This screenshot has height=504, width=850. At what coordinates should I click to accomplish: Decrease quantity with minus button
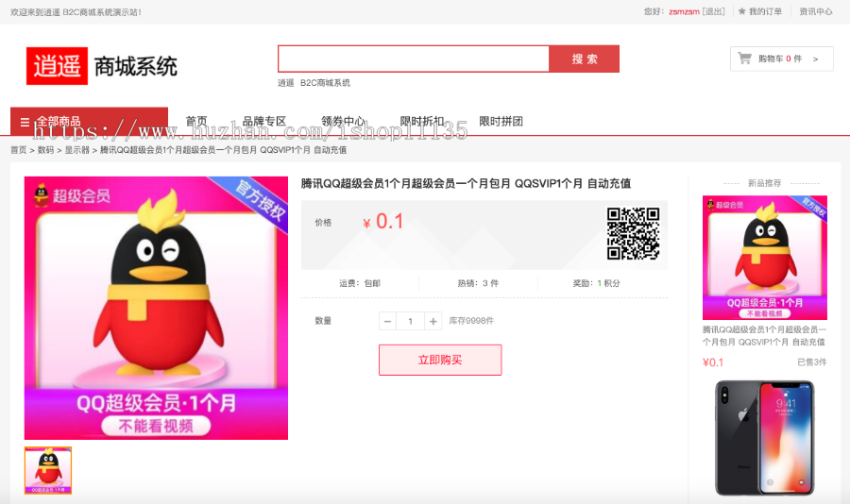[x=387, y=321]
